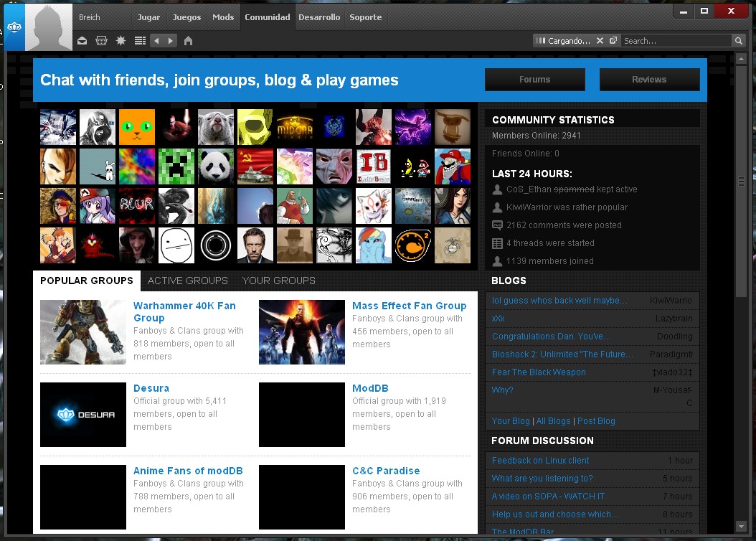
Task: Open the Rainbow Dash pony member avatar
Action: pos(374,245)
